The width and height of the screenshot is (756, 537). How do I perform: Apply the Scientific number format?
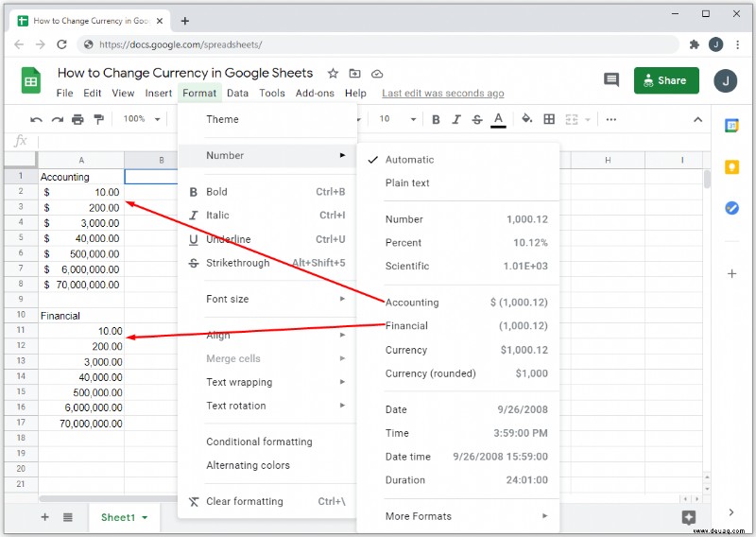coord(458,266)
